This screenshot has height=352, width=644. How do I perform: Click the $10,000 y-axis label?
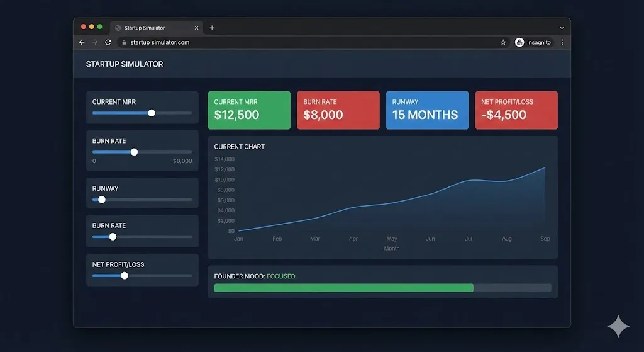(x=225, y=179)
